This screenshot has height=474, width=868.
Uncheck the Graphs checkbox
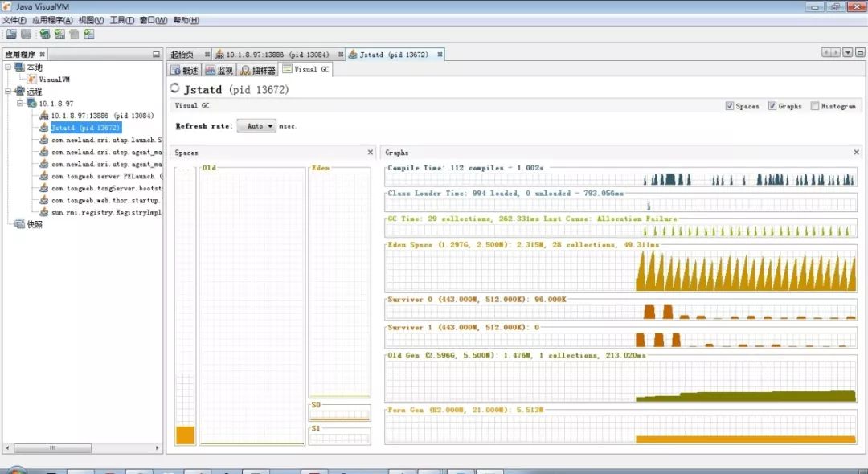tap(772, 105)
